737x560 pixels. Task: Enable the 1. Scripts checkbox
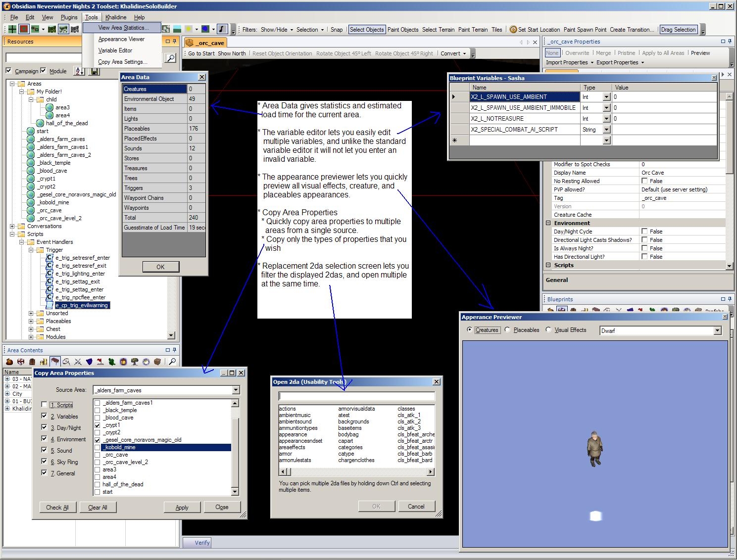[x=45, y=405]
